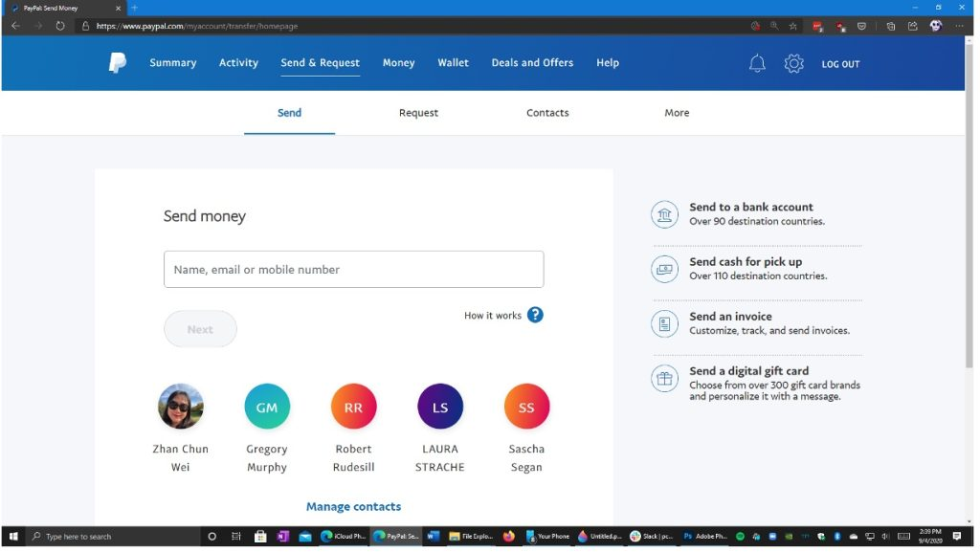
Task: Select Zhan Chun Wei's profile photo
Action: pyautogui.click(x=181, y=407)
